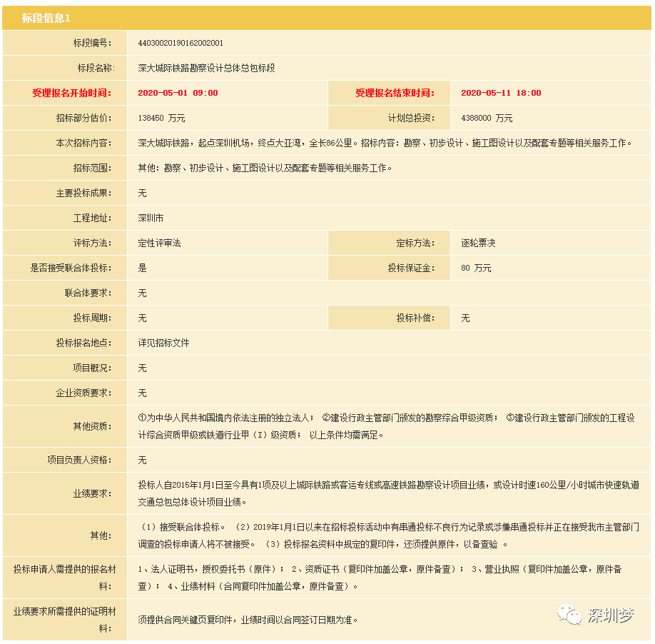Select the 详见招标文件 value
Screen dimensions: 655x644
(163, 343)
